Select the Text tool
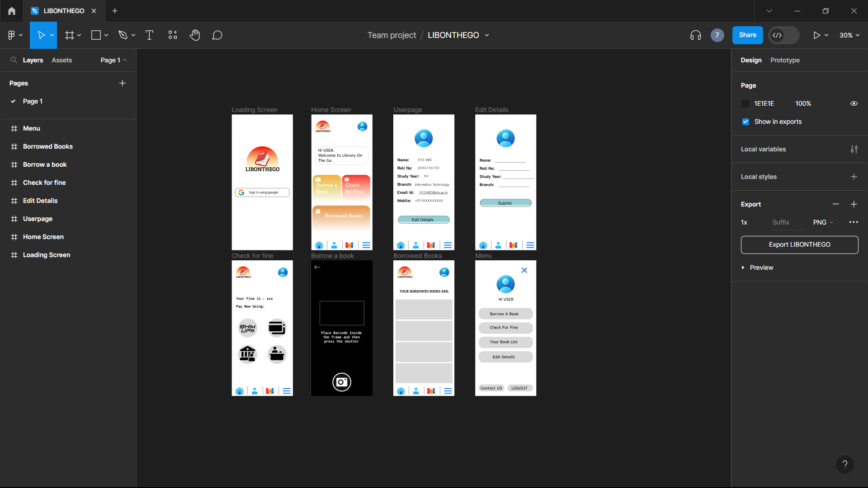This screenshot has height=488, width=868. pos(149,35)
